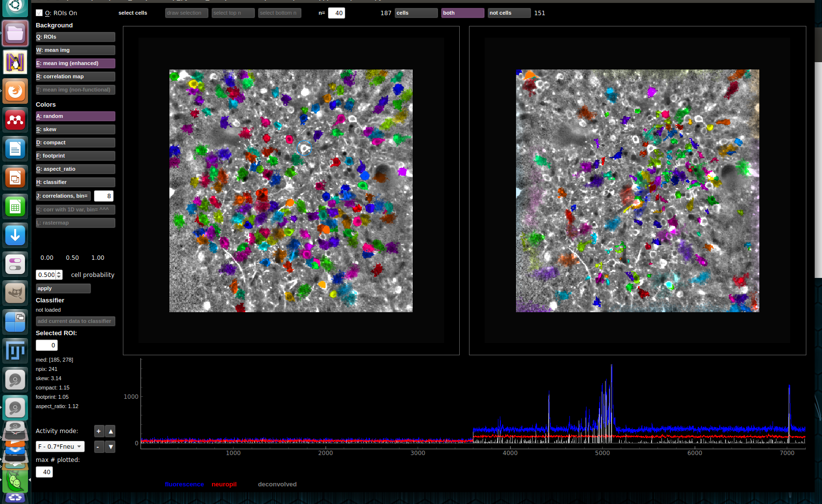
Task: Click the n= value field at top
Action: point(336,13)
